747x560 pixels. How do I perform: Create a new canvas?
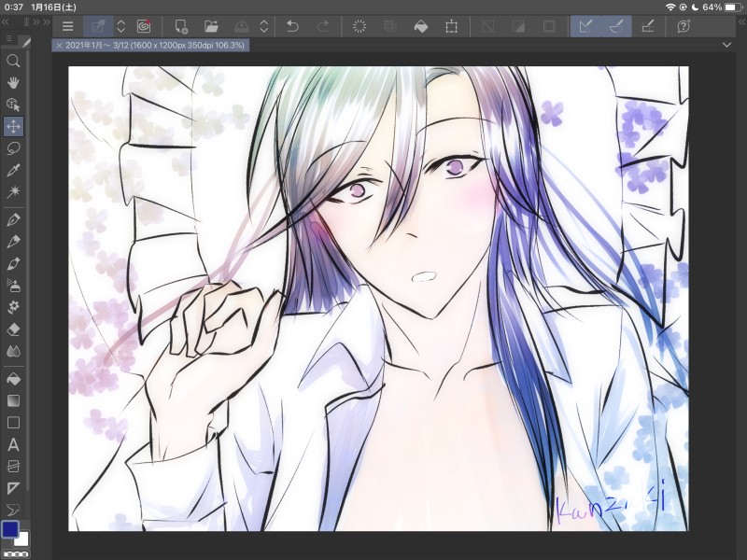click(x=181, y=27)
